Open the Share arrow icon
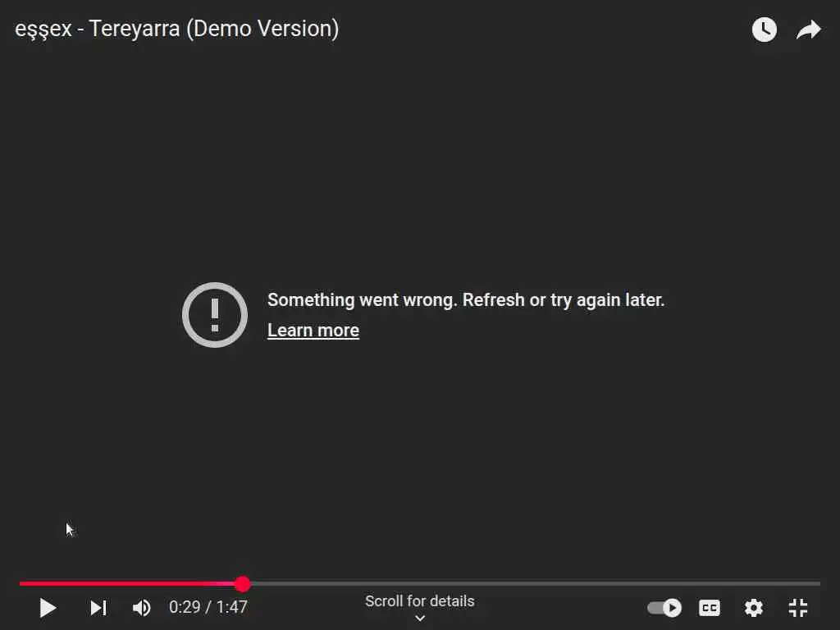Image resolution: width=840 pixels, height=630 pixels. 808,30
